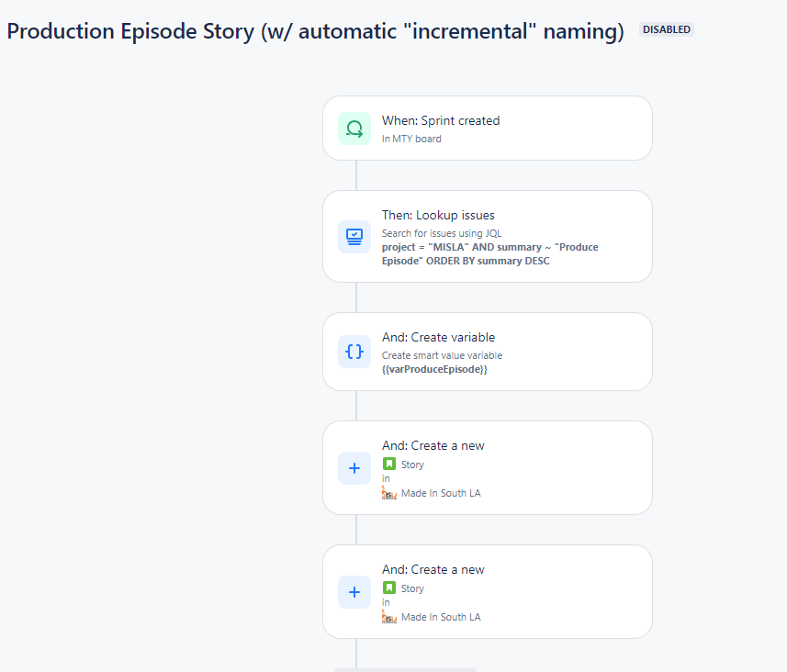Click the {{varProduceEpisode}} variable name
This screenshot has width=787, height=672.
pyautogui.click(x=434, y=369)
